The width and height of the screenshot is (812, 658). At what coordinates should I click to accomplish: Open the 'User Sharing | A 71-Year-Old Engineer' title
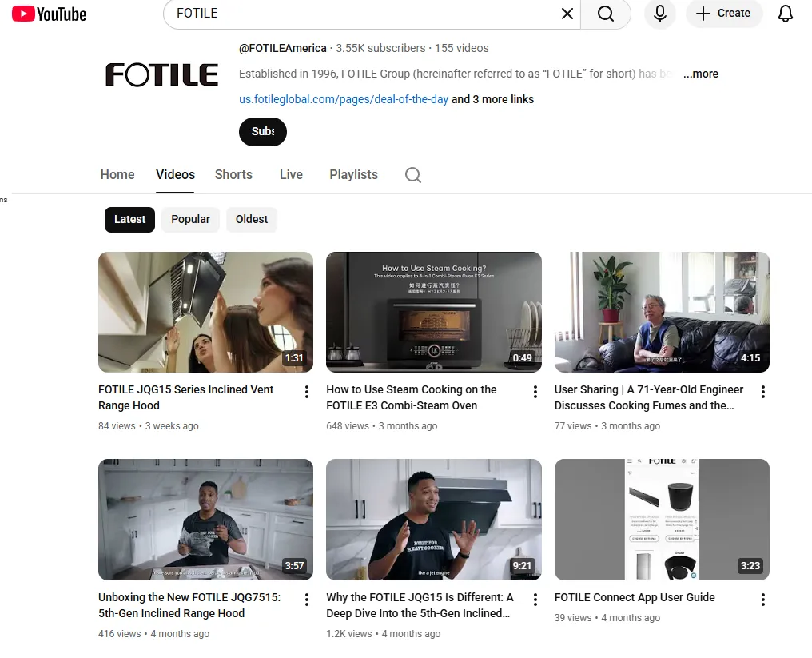[649, 397]
